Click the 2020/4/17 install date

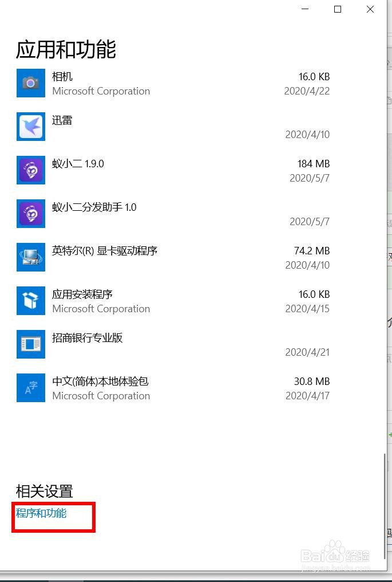point(307,396)
